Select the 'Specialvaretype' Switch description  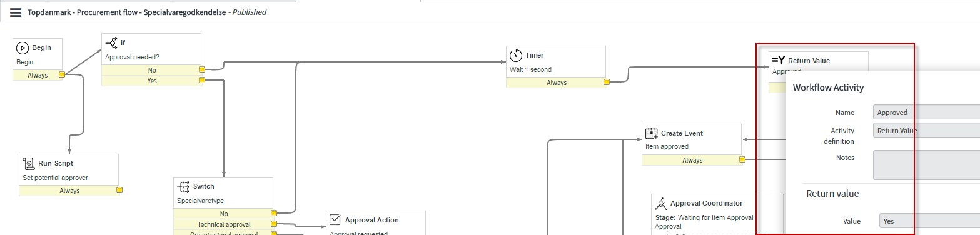point(200,201)
